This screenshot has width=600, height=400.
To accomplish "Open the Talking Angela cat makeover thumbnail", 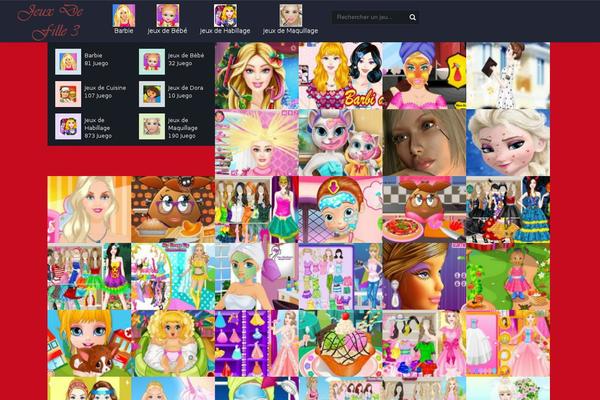I will (341, 143).
